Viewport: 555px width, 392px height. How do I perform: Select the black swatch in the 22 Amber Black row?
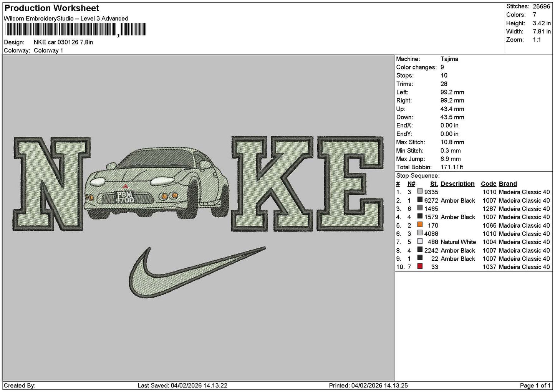coord(420,258)
